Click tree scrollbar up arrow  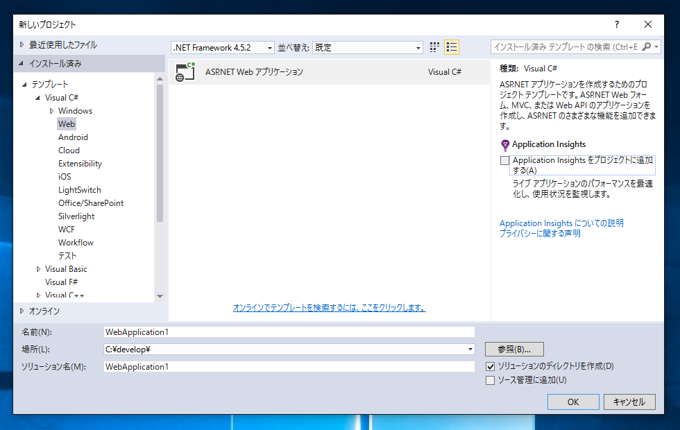[160, 79]
